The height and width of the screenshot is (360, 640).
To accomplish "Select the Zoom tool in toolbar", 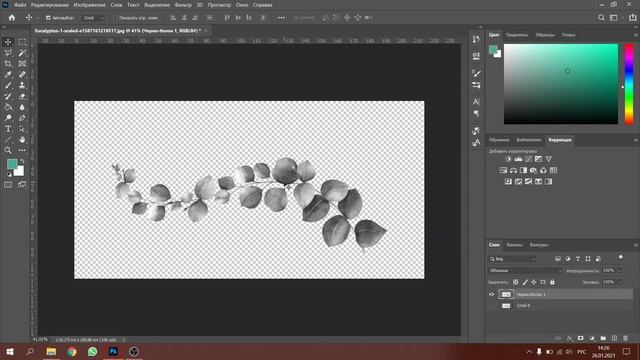I will [8, 150].
